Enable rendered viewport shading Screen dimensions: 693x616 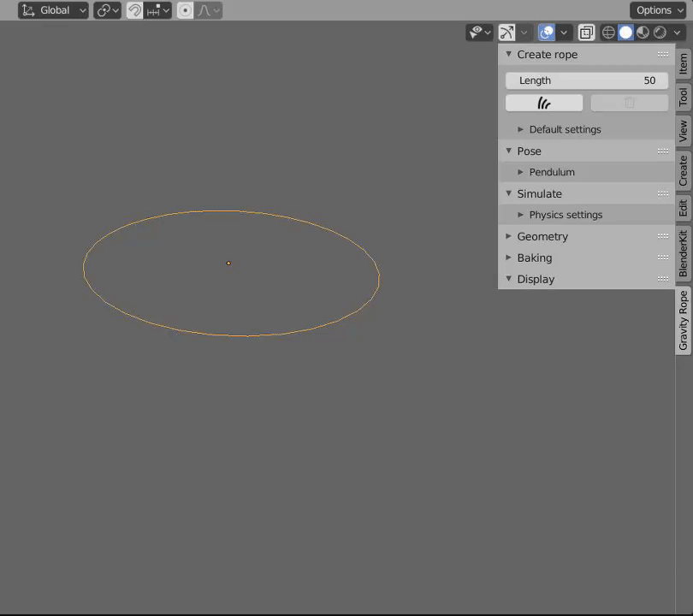[x=660, y=33]
